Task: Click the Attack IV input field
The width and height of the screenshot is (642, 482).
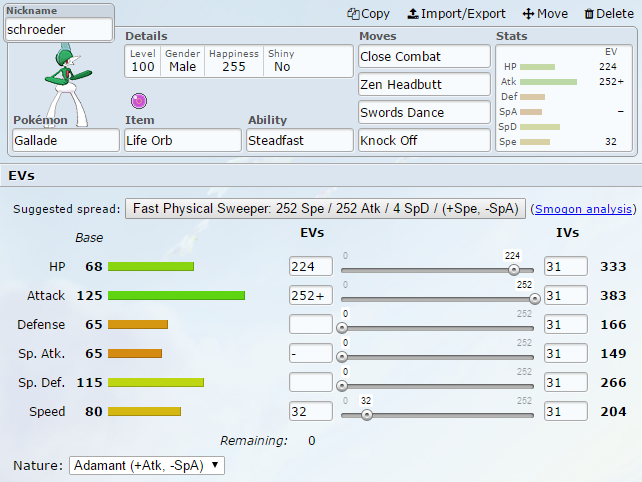Action: [565, 296]
